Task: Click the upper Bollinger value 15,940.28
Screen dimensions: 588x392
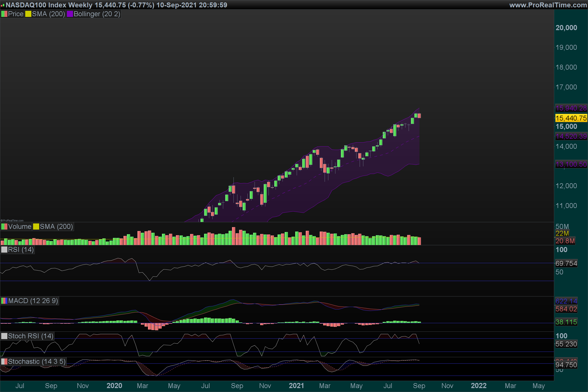Action: pyautogui.click(x=571, y=108)
